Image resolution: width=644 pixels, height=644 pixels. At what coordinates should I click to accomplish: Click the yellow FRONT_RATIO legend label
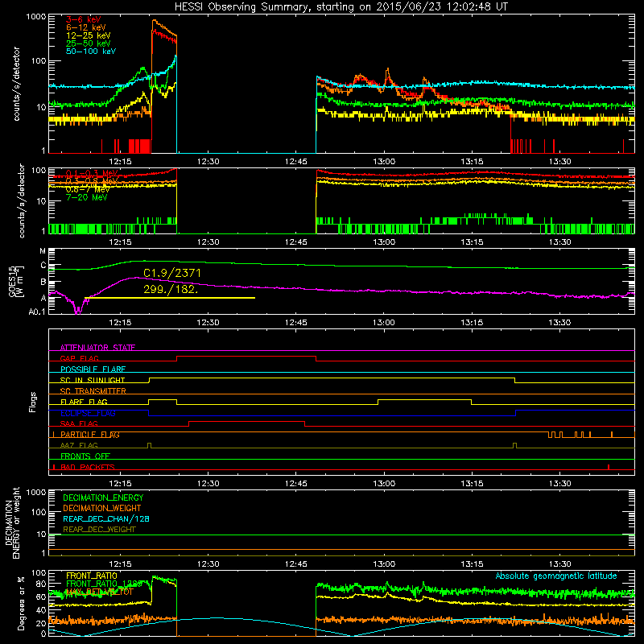(92, 576)
